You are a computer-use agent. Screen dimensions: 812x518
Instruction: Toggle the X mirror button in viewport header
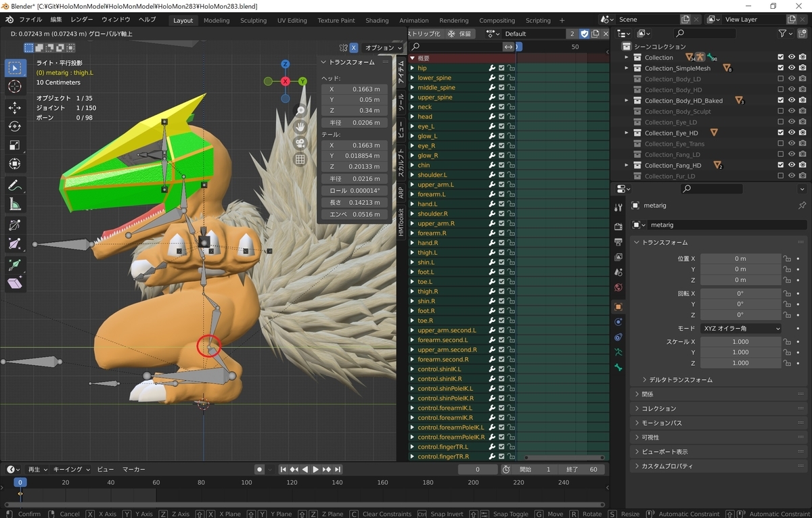(x=353, y=48)
